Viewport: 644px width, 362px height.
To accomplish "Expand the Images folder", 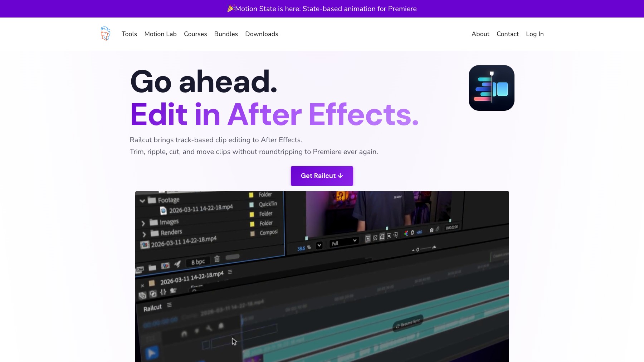I will pos(143,223).
